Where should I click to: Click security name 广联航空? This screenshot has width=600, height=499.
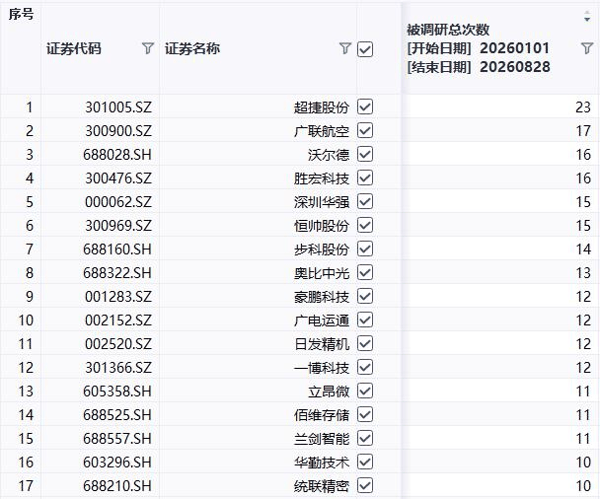321,131
